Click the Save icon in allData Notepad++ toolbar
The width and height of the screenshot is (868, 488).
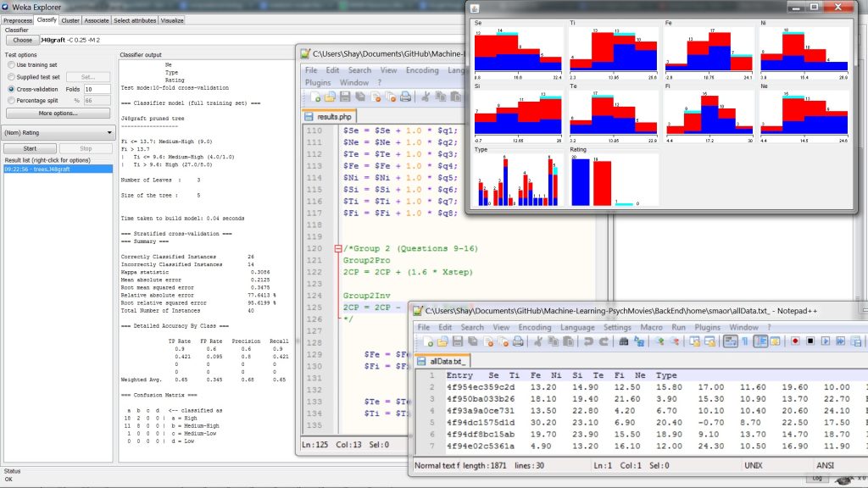click(457, 341)
